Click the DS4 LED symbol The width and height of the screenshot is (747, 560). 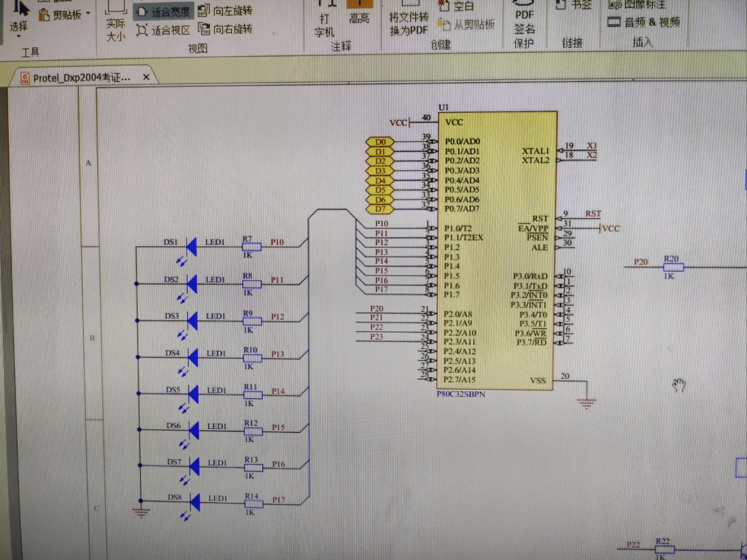click(193, 357)
